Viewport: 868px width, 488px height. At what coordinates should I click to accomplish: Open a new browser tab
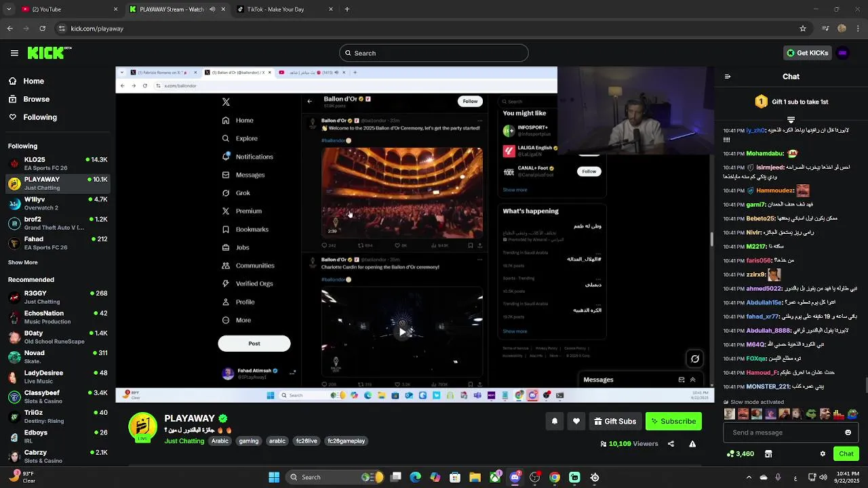tap(347, 9)
